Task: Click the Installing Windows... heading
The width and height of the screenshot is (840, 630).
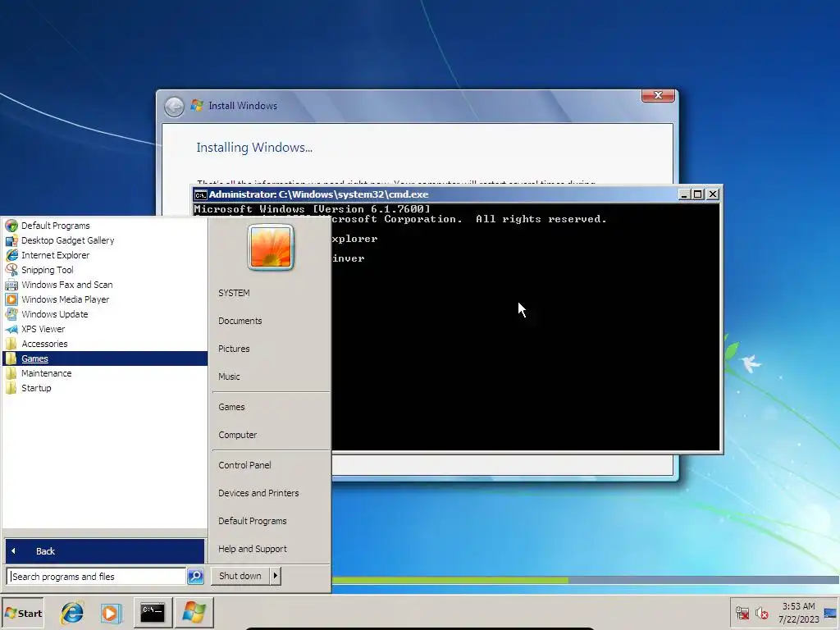Action: tap(254, 148)
